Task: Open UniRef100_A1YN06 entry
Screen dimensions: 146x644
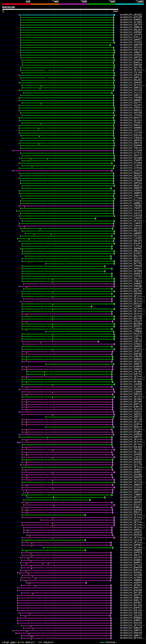Action: click(131, 22)
